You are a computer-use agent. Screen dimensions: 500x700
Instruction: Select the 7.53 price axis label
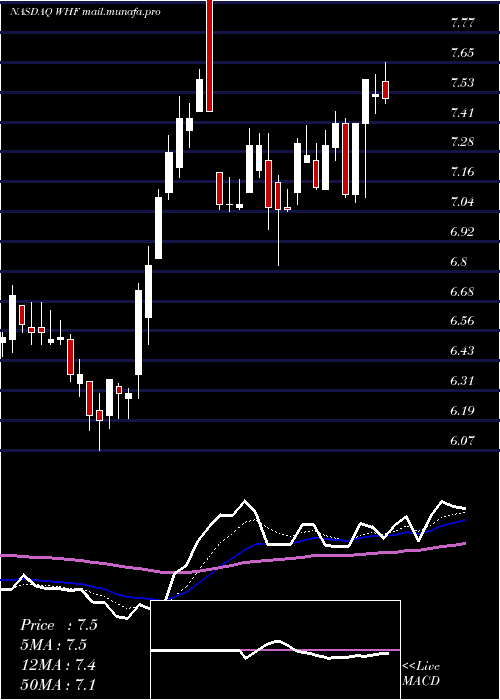462,83
